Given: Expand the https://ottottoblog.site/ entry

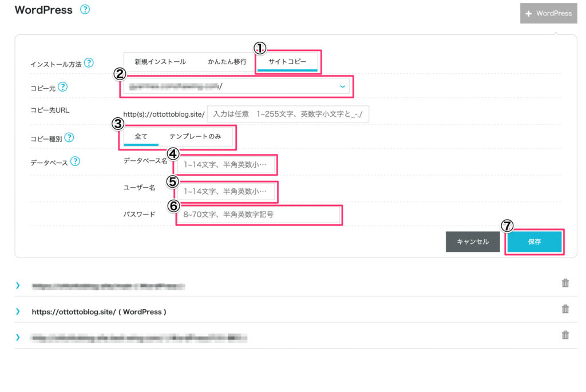Looking at the screenshot, I should (x=18, y=312).
